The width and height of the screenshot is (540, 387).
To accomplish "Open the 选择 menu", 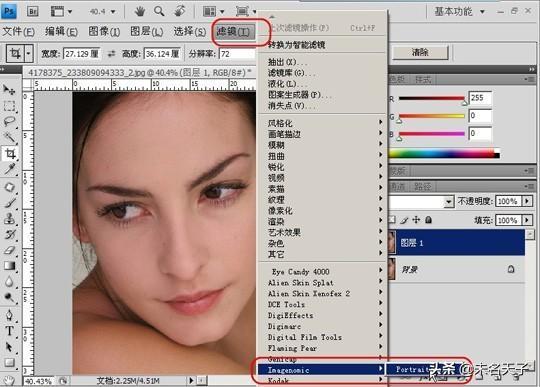I will click(x=190, y=32).
